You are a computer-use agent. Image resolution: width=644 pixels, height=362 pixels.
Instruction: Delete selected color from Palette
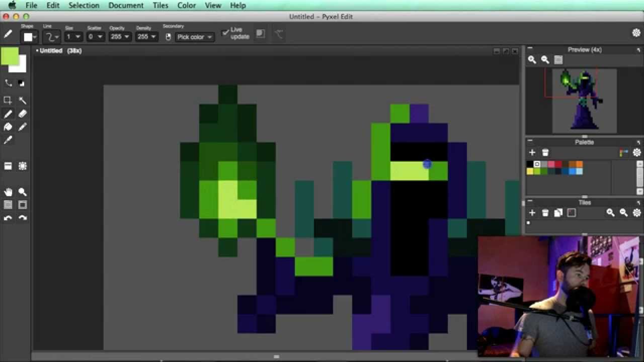pyautogui.click(x=545, y=152)
